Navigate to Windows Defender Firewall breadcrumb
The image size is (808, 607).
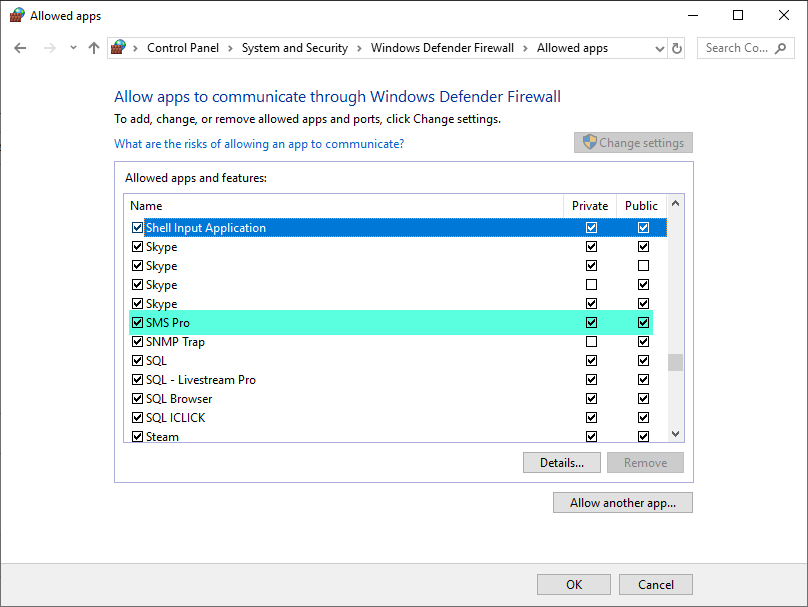442,48
